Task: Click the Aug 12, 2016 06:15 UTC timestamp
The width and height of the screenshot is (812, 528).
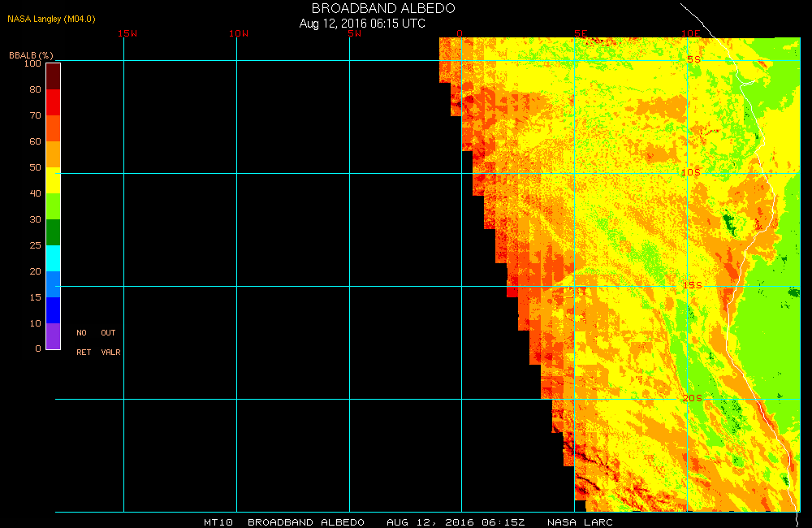Action: point(362,24)
